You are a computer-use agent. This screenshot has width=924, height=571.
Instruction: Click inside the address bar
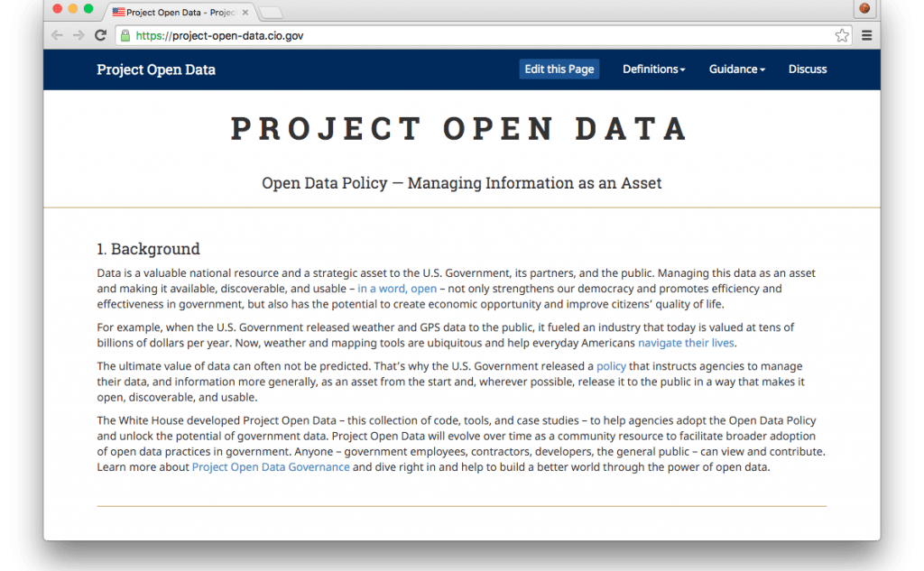point(361,35)
